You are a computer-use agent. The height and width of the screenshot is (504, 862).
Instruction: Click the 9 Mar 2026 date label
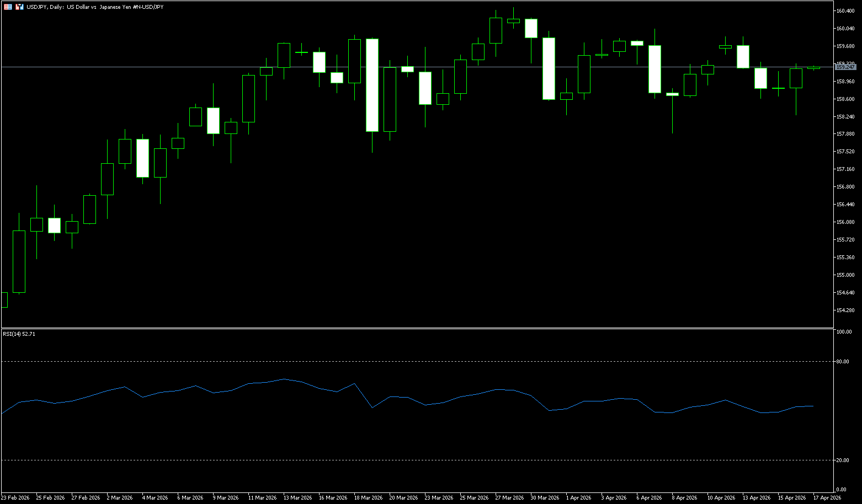[x=225, y=498]
